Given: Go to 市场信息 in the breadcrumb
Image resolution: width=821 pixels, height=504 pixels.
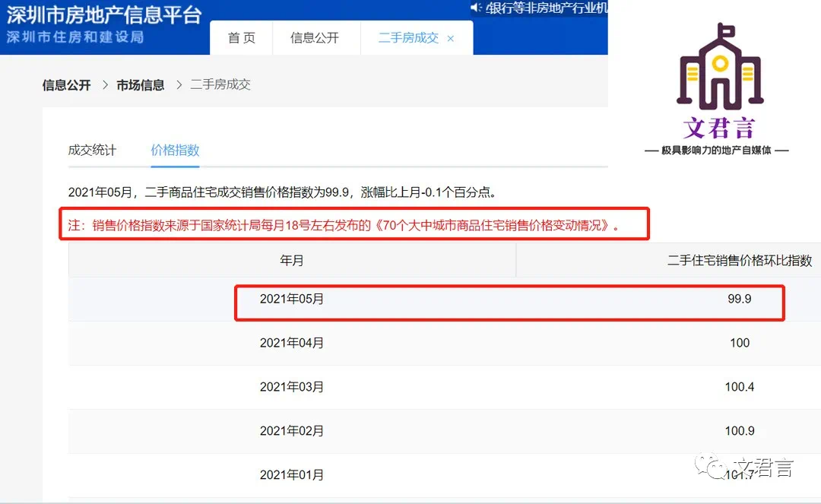Looking at the screenshot, I should 141,85.
